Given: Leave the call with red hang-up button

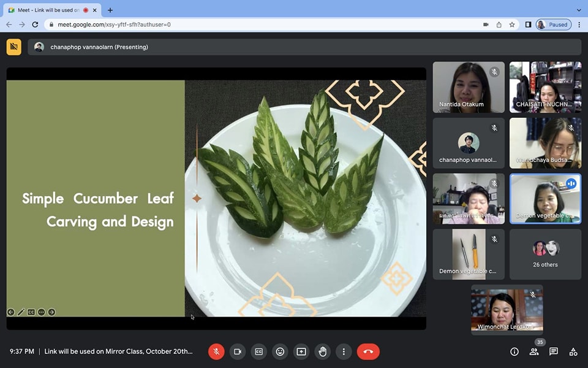Looking at the screenshot, I should [x=368, y=351].
